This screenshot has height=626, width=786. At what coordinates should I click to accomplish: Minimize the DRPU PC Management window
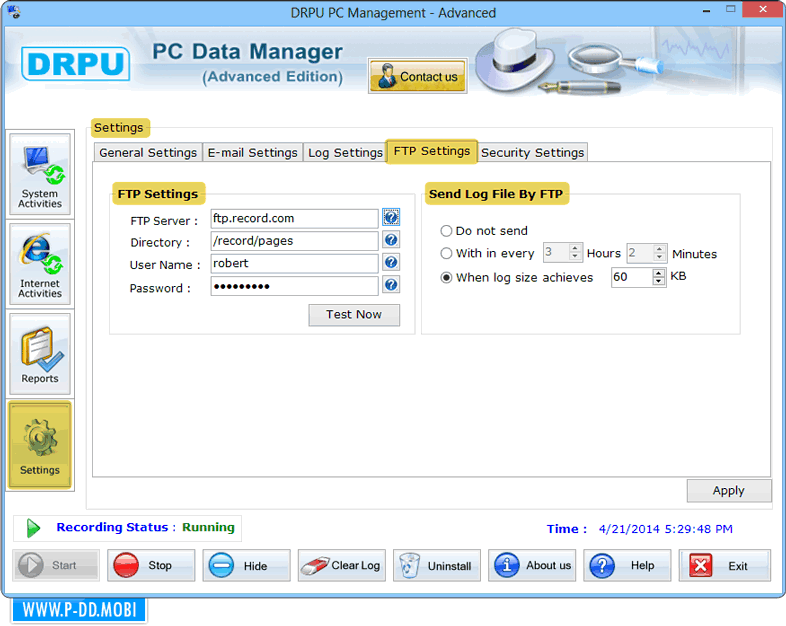tap(706, 10)
